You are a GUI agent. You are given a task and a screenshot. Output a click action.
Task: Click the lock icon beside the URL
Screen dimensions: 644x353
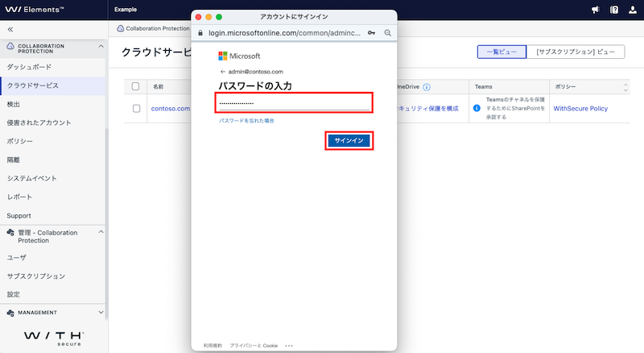pos(200,33)
